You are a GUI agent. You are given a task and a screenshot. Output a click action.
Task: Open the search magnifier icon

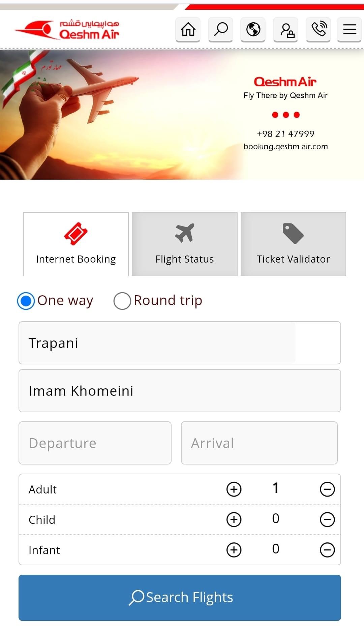coord(221,29)
